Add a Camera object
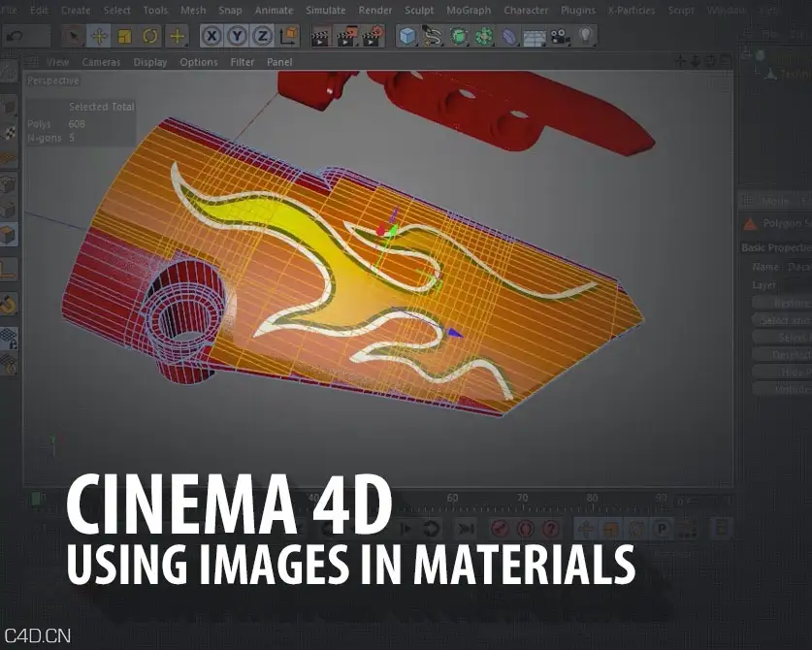Image resolution: width=812 pixels, height=650 pixels. (x=560, y=36)
